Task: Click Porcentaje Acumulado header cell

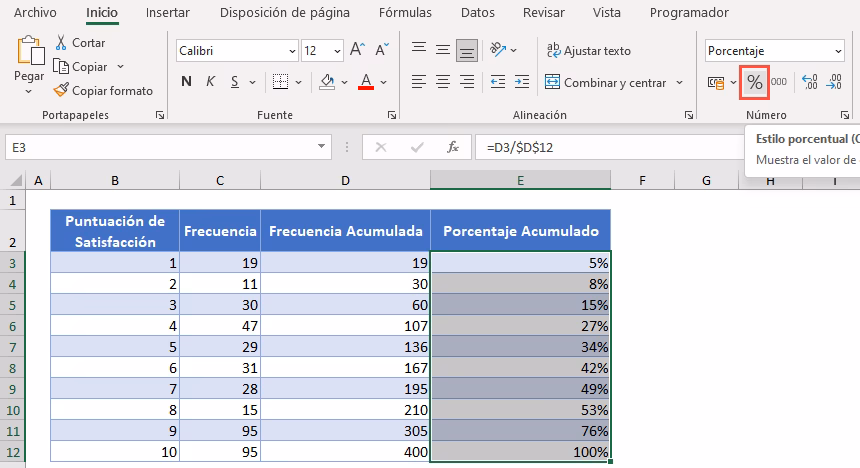Action: [520, 231]
